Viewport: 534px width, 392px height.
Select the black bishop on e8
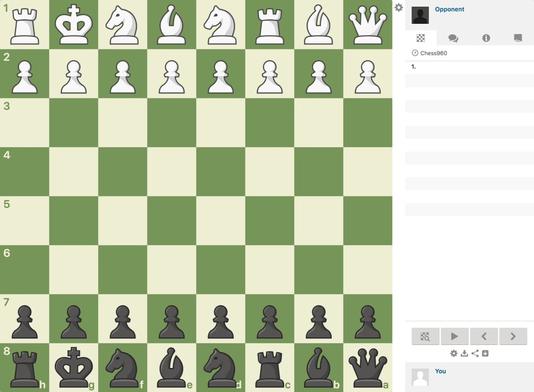(x=172, y=367)
